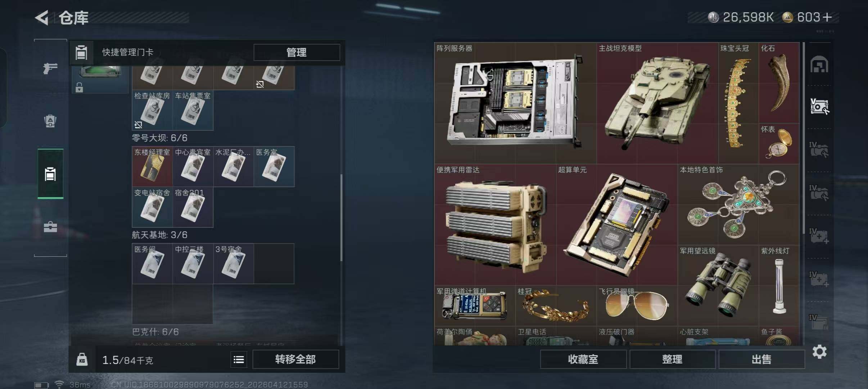
Task: Toggle the lock icon under green case
Action: point(79,88)
